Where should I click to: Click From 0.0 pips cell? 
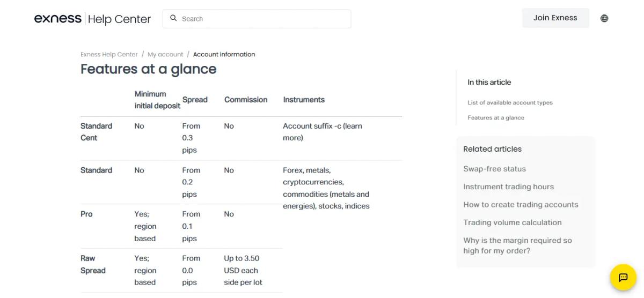point(191,270)
